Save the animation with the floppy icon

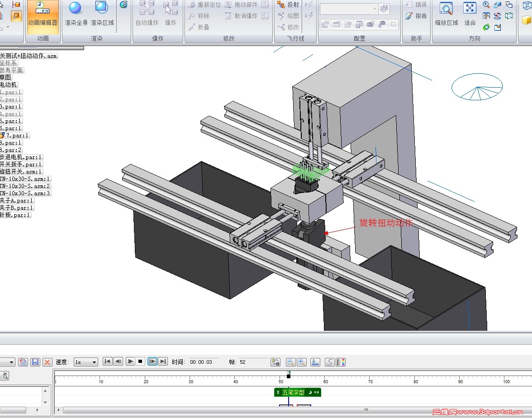[35, 362]
